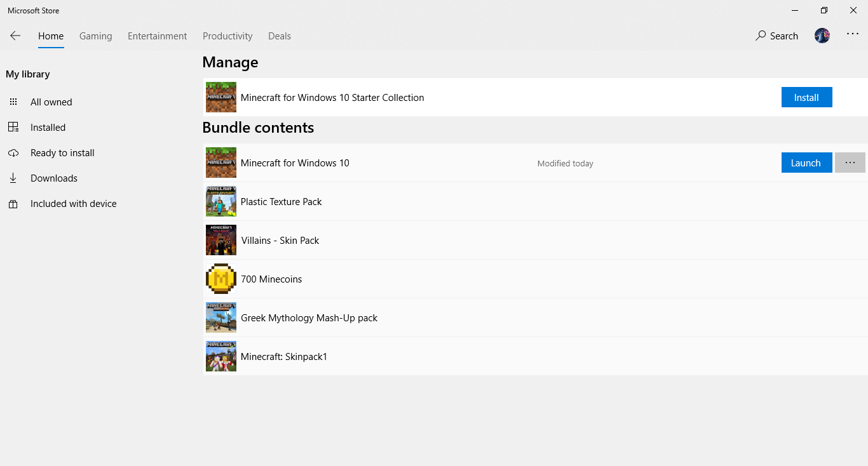Open the Deals tab

(280, 36)
